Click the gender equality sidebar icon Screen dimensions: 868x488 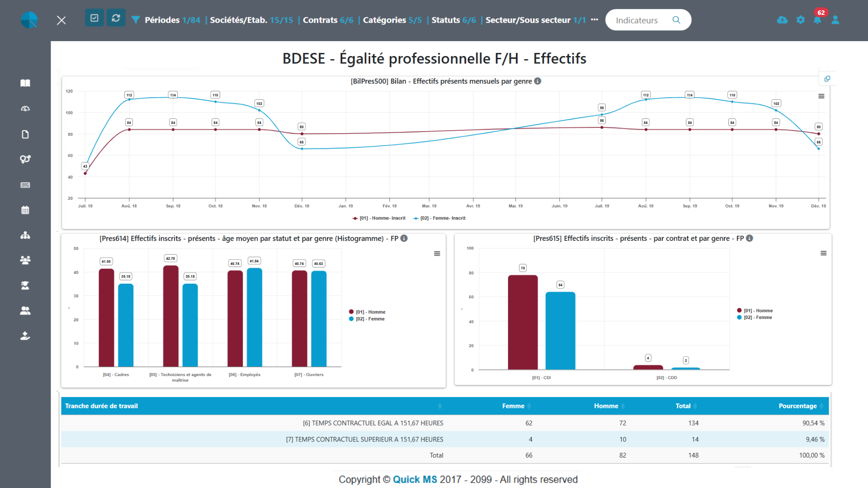tap(25, 159)
